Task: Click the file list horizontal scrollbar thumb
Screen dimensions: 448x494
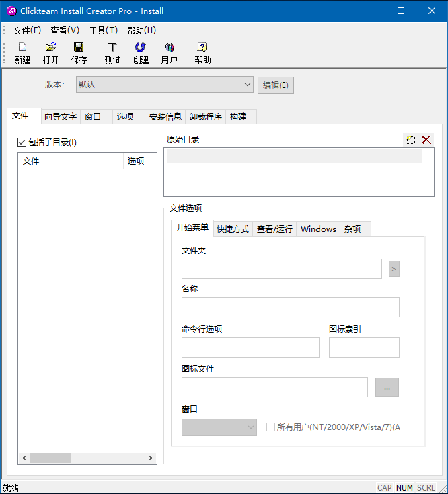Action: tap(50, 458)
